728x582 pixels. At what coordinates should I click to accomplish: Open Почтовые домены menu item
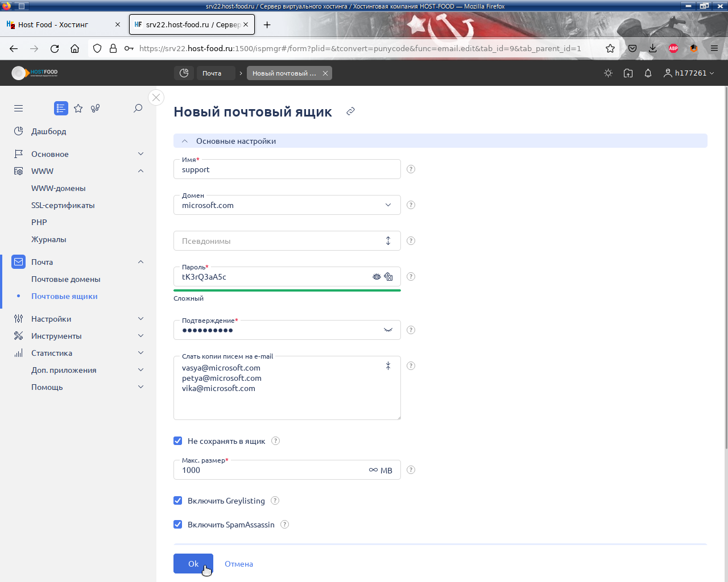point(66,279)
